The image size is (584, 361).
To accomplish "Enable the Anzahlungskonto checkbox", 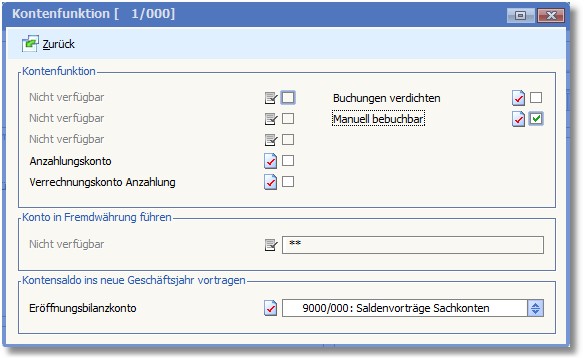I will click(x=288, y=161).
